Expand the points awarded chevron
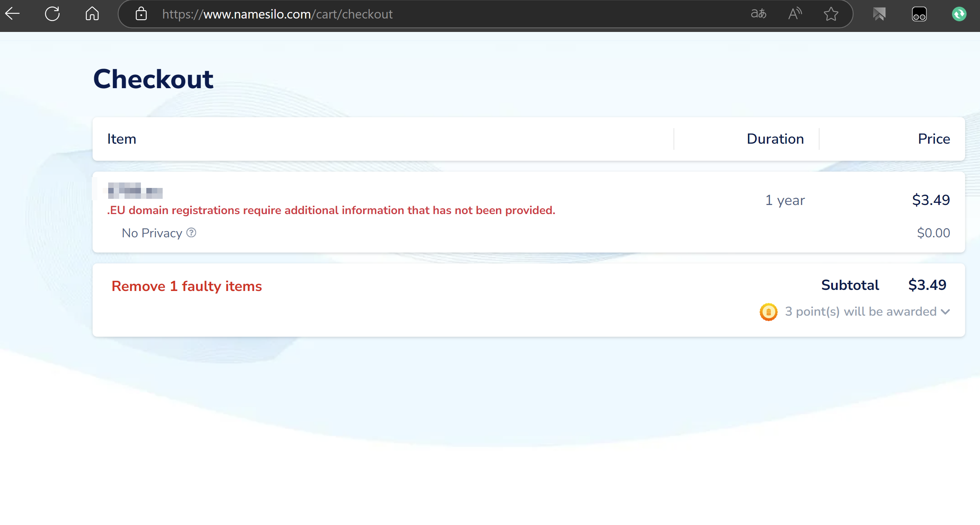This screenshot has height=525, width=980. 946,312
